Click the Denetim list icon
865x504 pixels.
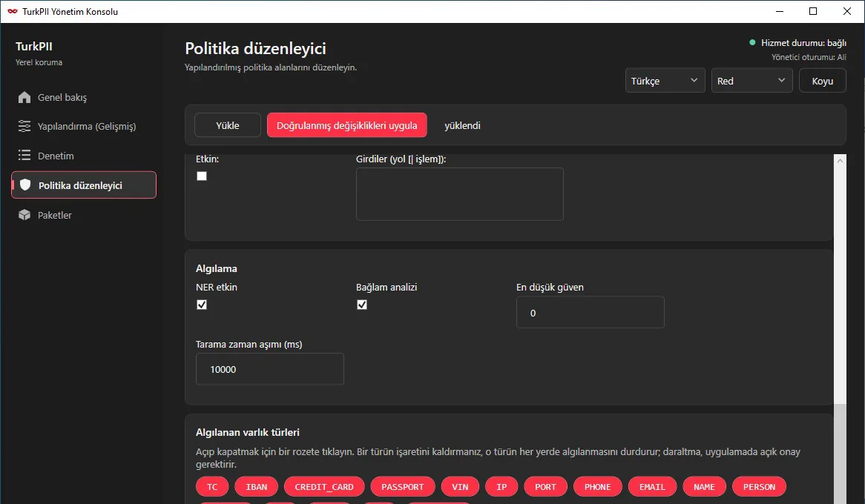24,156
